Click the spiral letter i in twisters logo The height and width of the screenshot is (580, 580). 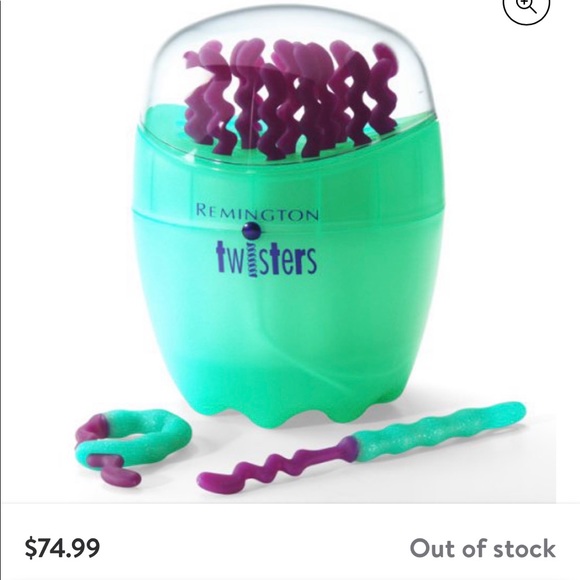tap(252, 260)
